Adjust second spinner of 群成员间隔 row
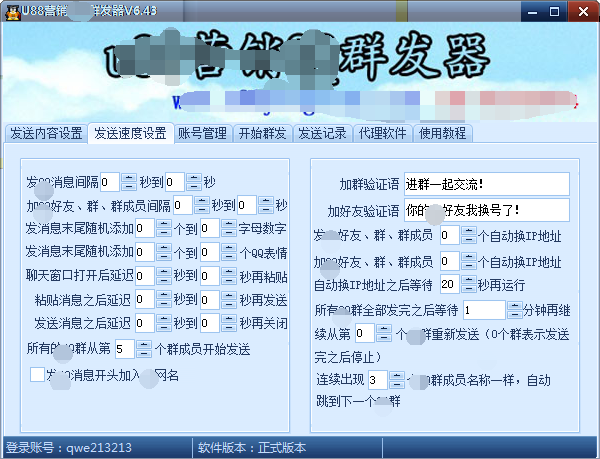The width and height of the screenshot is (600, 459). pyautogui.click(x=266, y=205)
